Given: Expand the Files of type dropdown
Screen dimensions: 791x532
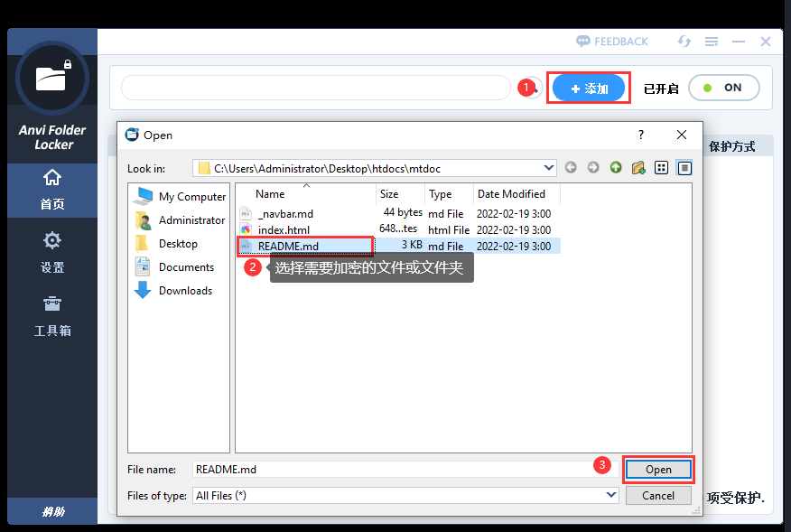Looking at the screenshot, I should [x=611, y=495].
